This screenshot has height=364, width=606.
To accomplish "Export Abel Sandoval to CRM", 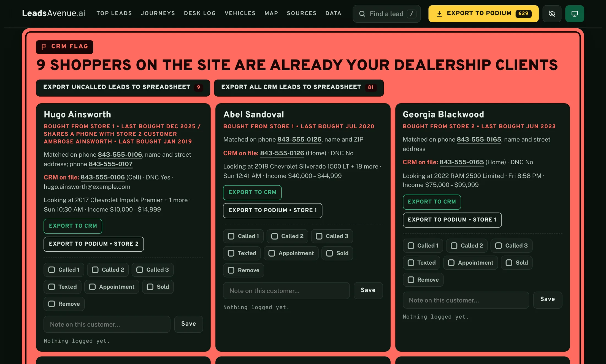I will (x=252, y=192).
